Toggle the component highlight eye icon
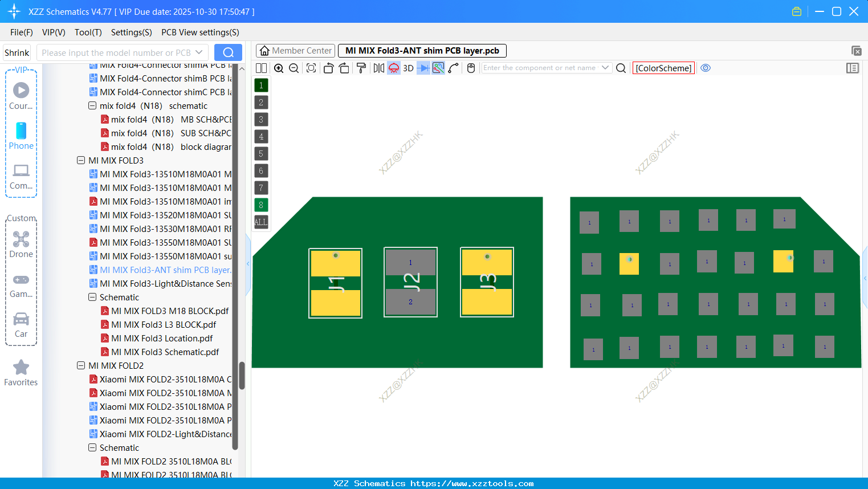Viewport: 868px width, 489px height. (706, 68)
